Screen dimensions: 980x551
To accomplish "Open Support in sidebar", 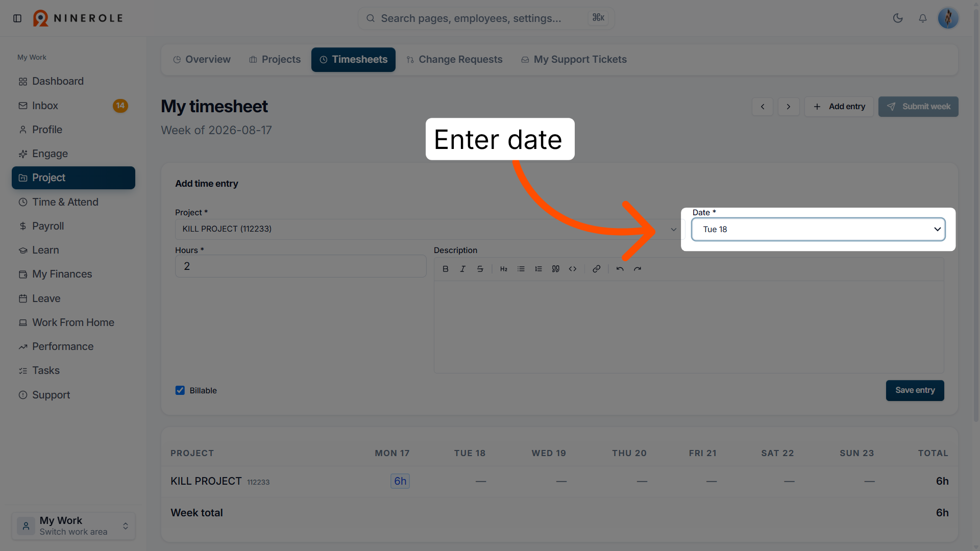I will pyautogui.click(x=73, y=395).
